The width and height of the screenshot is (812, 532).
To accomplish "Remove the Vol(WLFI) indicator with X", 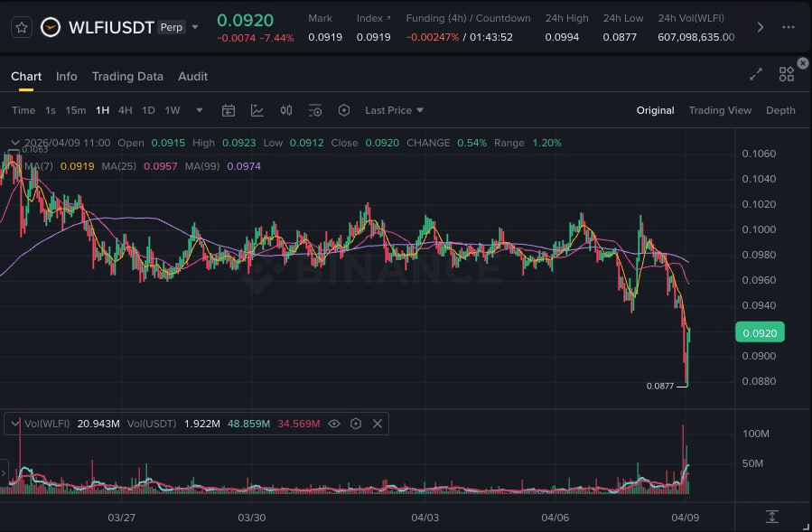I will [378, 424].
